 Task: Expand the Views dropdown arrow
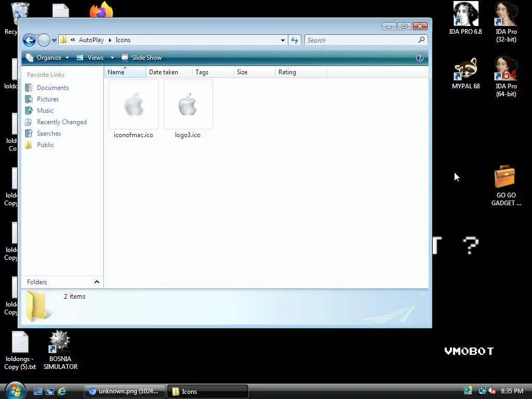112,58
